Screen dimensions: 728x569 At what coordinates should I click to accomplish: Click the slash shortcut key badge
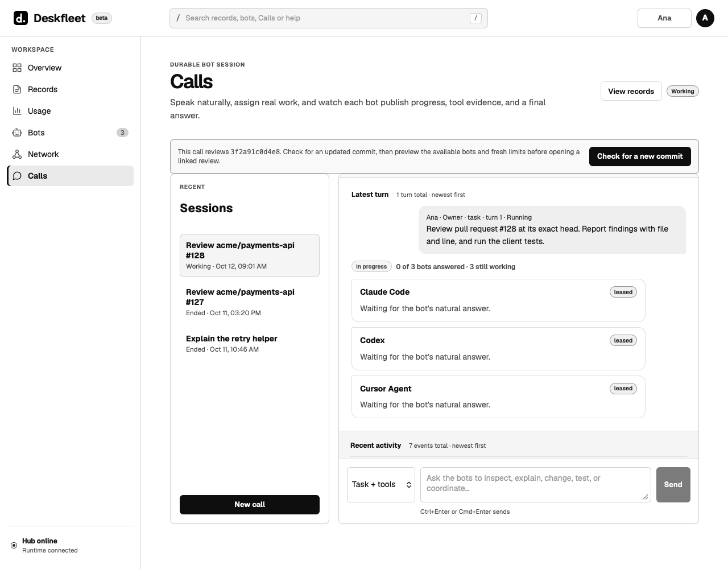[x=476, y=18]
